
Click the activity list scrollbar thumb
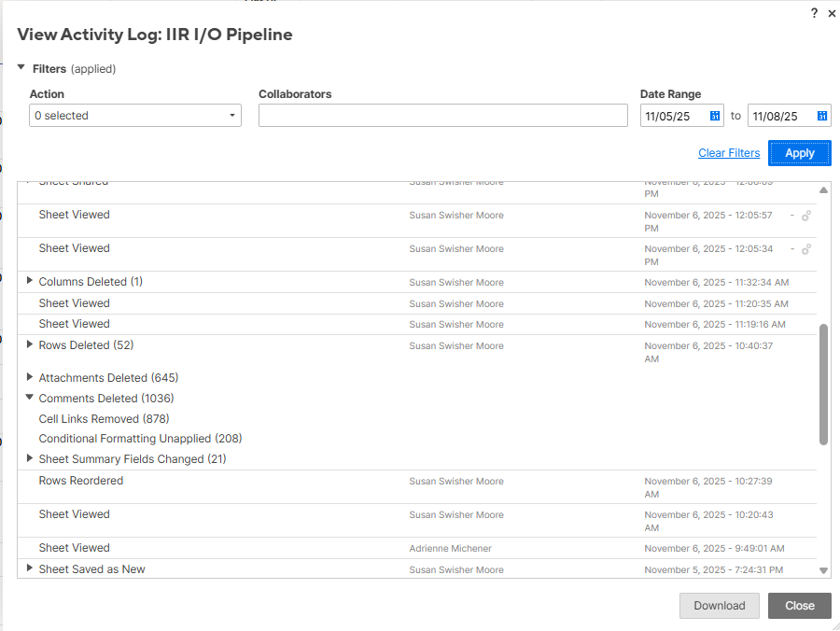tap(823, 385)
